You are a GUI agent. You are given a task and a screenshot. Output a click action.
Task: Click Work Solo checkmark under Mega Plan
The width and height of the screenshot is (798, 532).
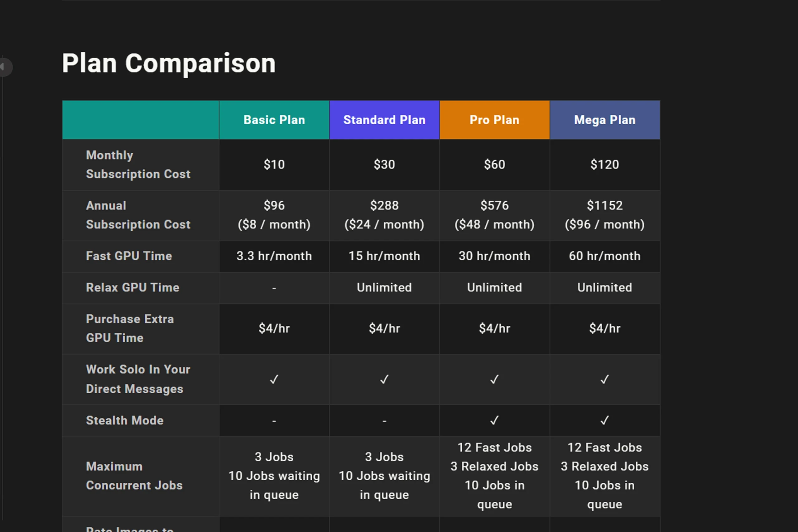[605, 379]
